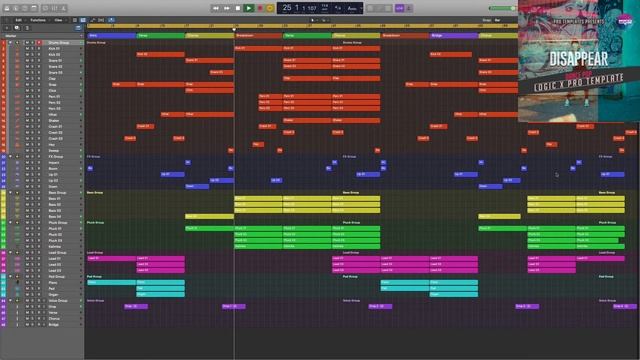The height and width of the screenshot is (360, 640).
Task: Click Lead 01 track icon
Action: [17, 258]
